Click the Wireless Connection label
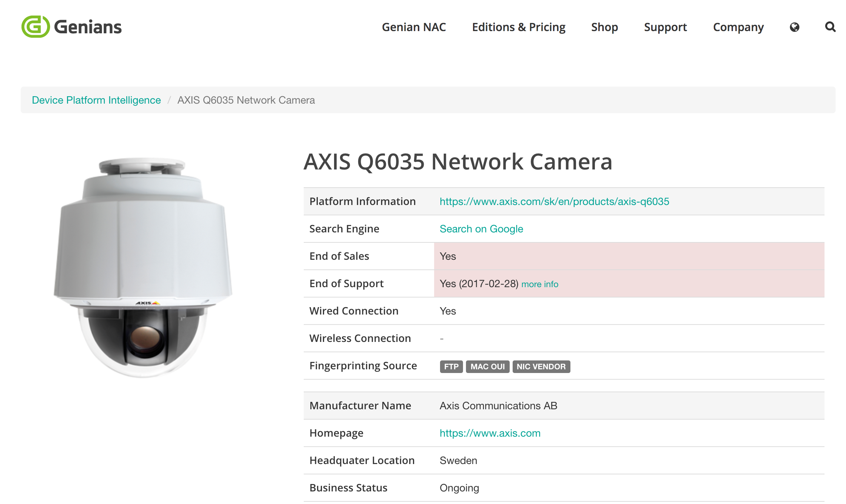Image resolution: width=846 pixels, height=504 pixels. (360, 338)
